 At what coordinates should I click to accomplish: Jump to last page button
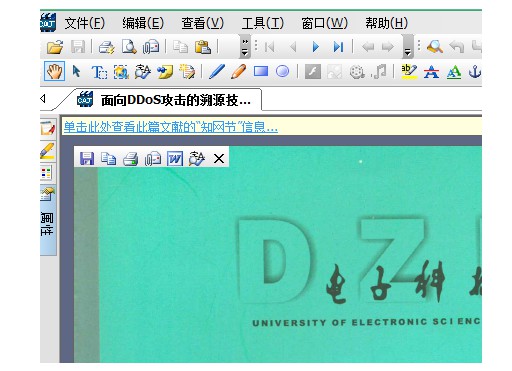pyautogui.click(x=338, y=47)
